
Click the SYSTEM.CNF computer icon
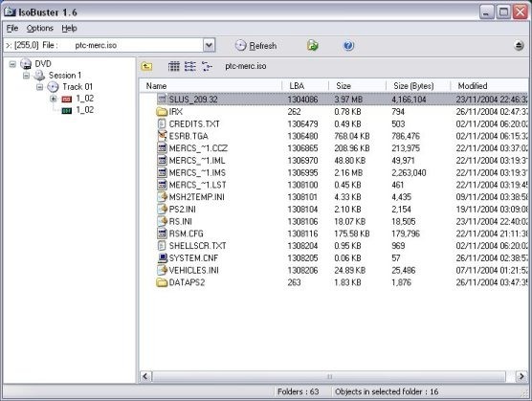click(162, 257)
